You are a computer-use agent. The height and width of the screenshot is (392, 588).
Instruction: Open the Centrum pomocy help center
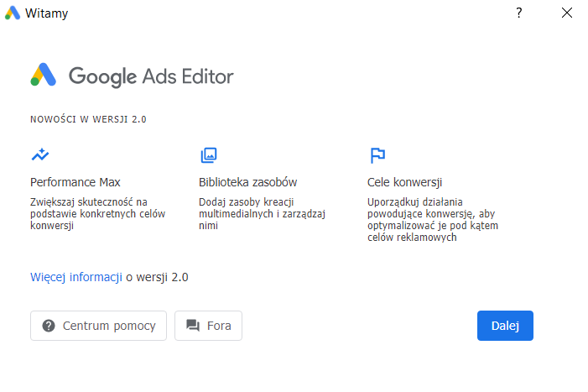point(98,326)
